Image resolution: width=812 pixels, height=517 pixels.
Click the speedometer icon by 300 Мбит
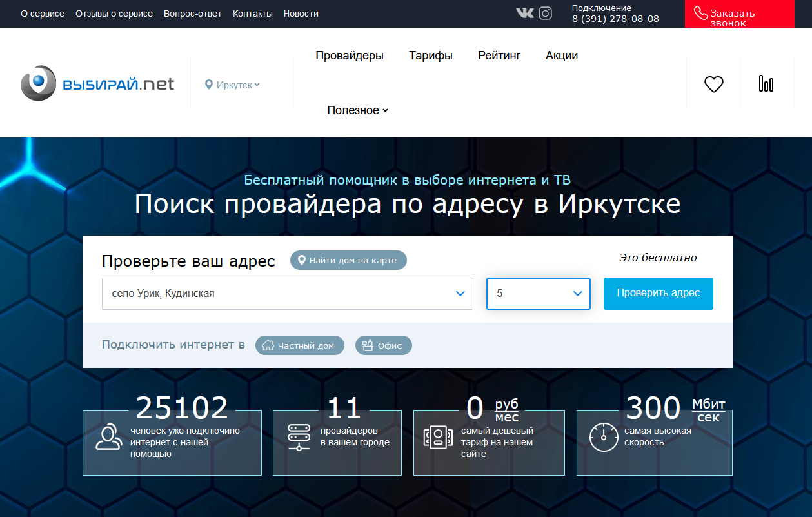click(x=603, y=437)
